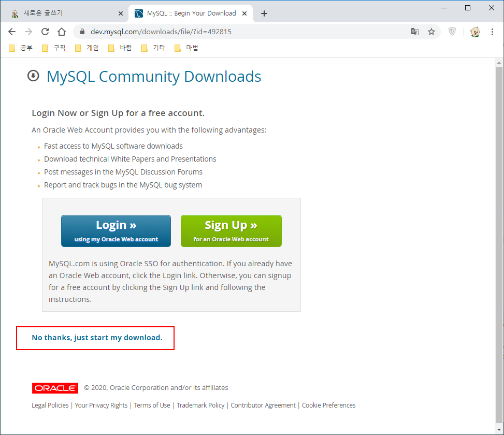The width and height of the screenshot is (504, 435).
Task: Reload the MySQL download page
Action: pyautogui.click(x=45, y=32)
